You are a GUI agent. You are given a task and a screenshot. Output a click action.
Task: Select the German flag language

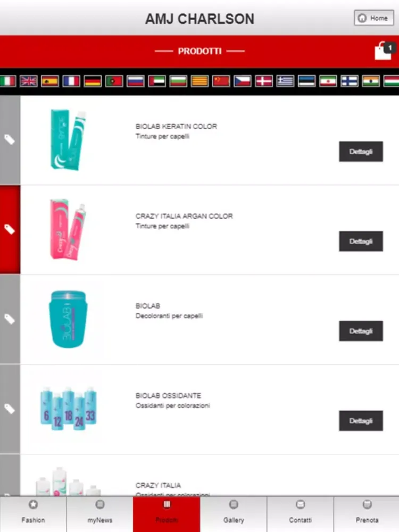(93, 81)
